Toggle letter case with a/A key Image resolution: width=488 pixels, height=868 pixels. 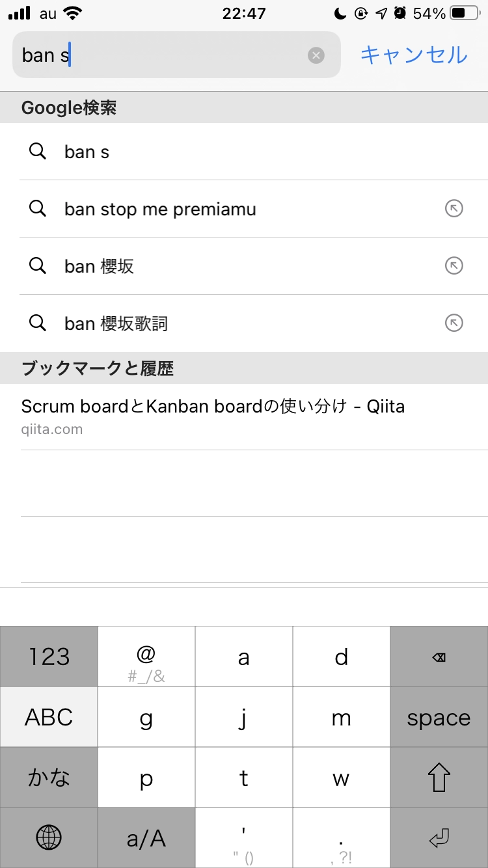(146, 839)
